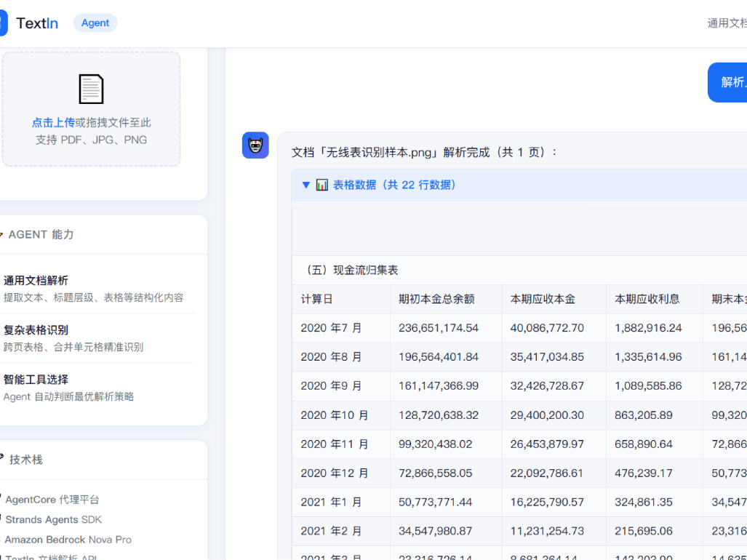Open the 通用文档 item in the top bar
Image resolution: width=747 pixels, height=560 pixels.
(x=726, y=23)
